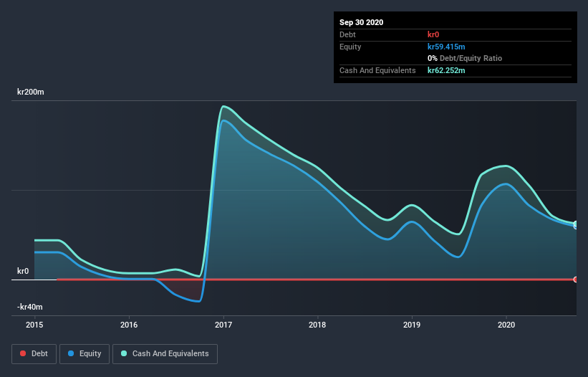Click the 2019 x-axis label
The image size is (588, 377).
(412, 325)
